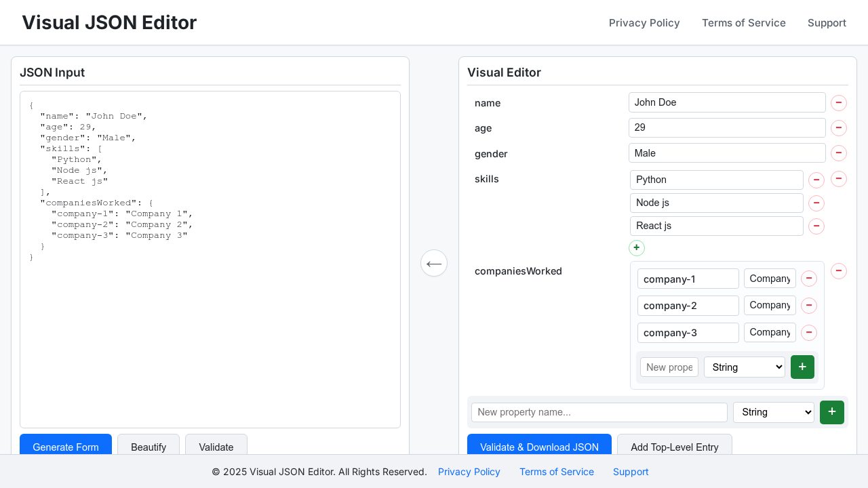The image size is (868, 488).
Task: Remove the name property using its minus icon
Action: point(839,103)
